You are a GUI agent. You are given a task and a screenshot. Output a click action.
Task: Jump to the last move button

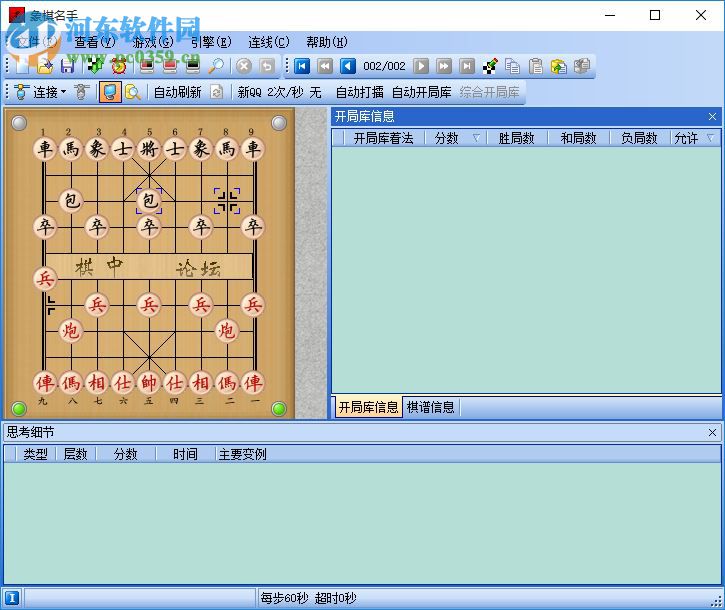coord(467,66)
